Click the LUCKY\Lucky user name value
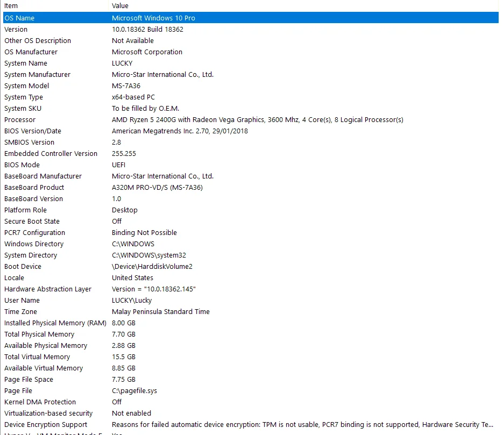 pos(132,301)
